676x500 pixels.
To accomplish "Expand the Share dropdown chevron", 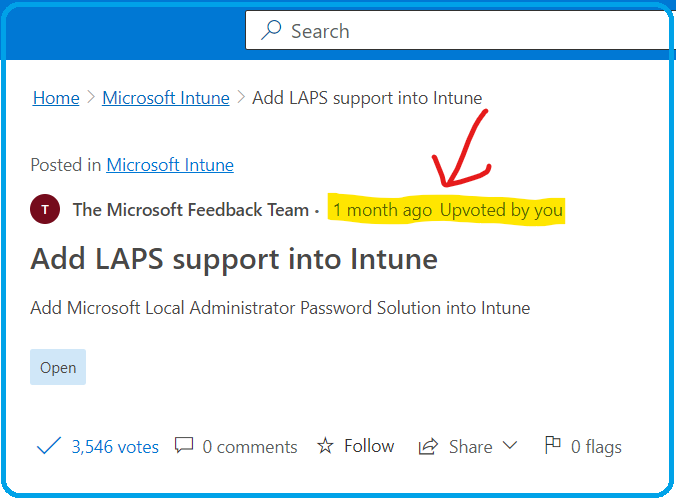I will (510, 445).
